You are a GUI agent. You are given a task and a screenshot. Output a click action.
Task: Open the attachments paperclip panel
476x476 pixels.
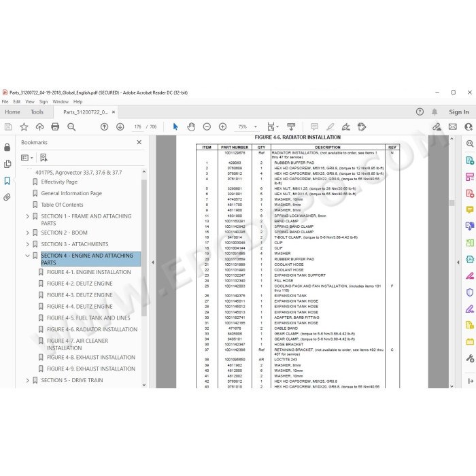[x=7, y=197]
